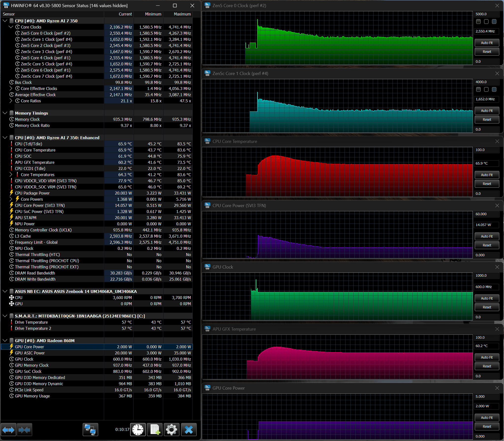Screen dimensions: 504x441
Task: Toggle third checkbox in Zen5c Core 1 graph
Action: pos(494,90)
